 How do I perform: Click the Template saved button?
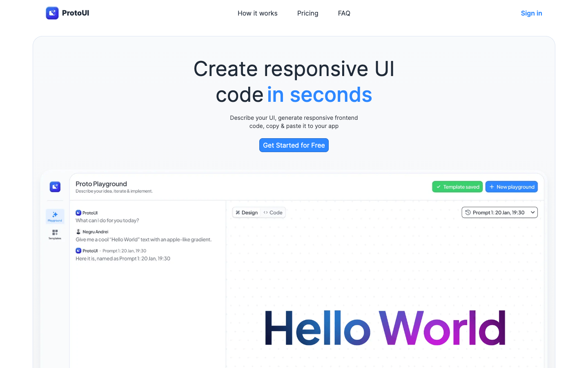click(457, 187)
